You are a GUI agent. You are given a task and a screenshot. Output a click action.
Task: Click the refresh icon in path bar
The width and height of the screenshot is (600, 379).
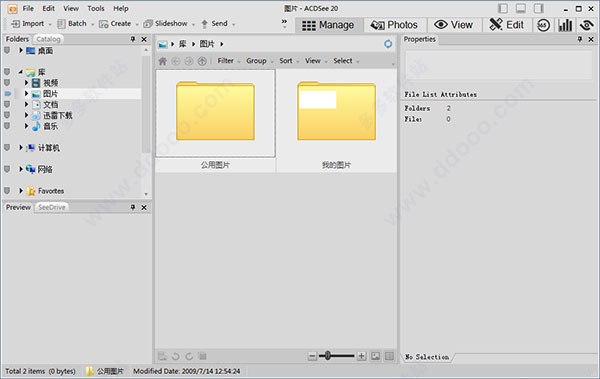pos(388,44)
